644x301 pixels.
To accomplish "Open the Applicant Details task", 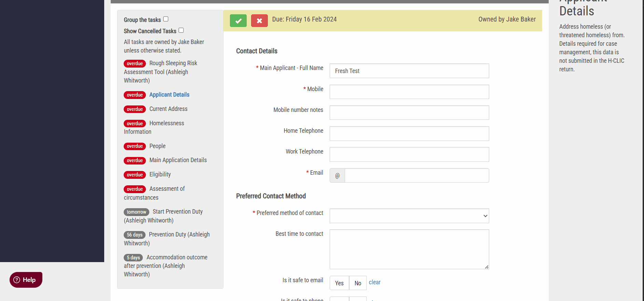I will pos(169,95).
